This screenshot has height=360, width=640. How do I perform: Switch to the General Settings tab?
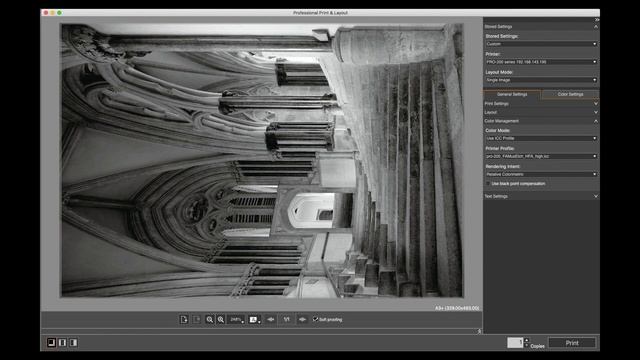coord(512,94)
